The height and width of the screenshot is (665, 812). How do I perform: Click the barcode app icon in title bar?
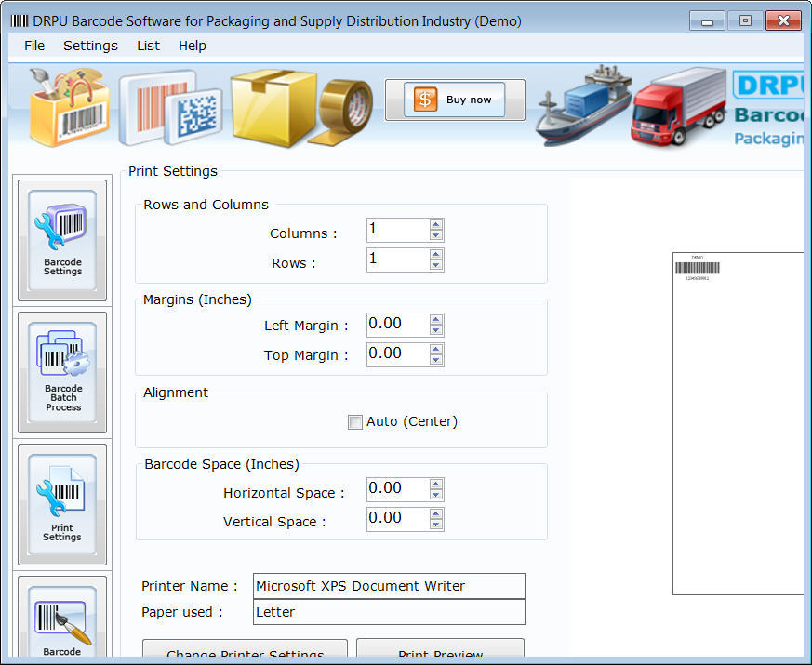click(x=20, y=20)
